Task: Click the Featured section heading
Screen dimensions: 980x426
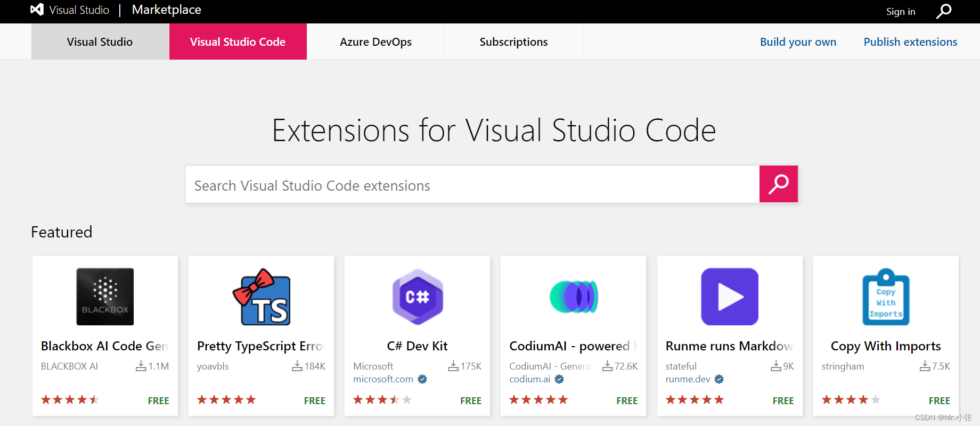Action: (x=62, y=232)
